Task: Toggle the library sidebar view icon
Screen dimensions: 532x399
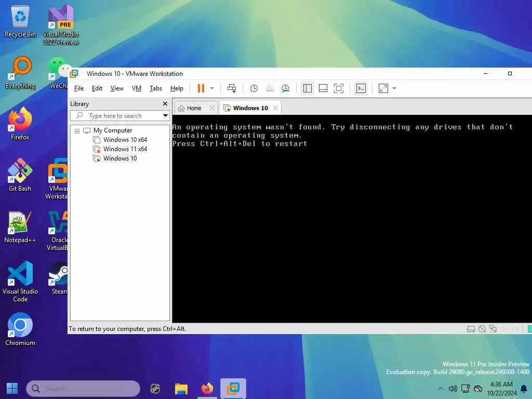Action: pos(308,88)
